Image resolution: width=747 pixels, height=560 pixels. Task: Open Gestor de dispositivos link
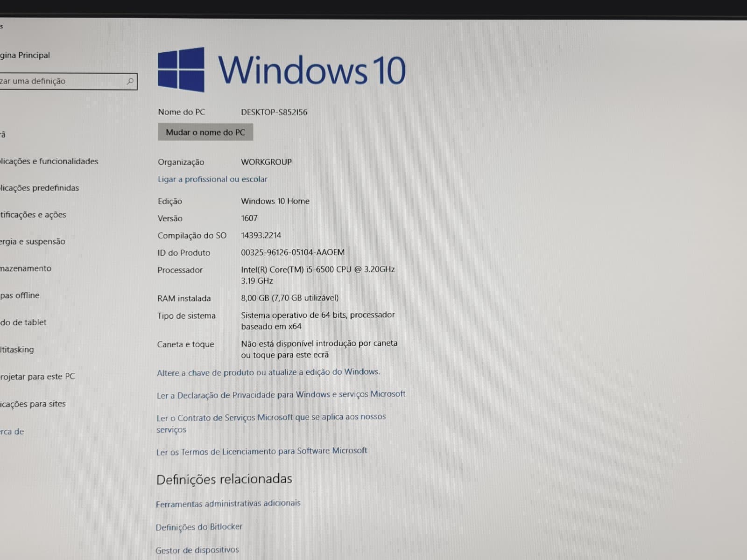[x=197, y=550]
